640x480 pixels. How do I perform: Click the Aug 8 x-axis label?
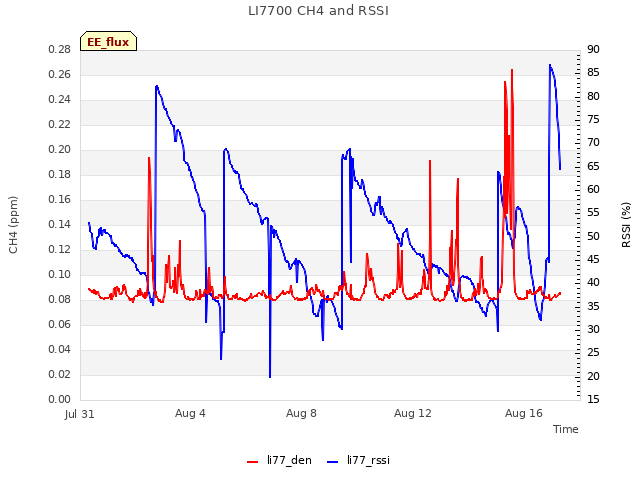click(x=301, y=413)
